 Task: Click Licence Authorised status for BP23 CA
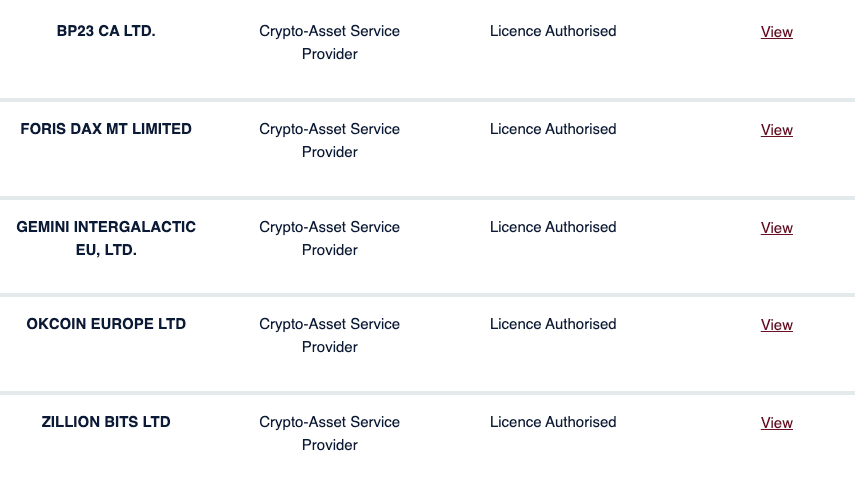(553, 31)
